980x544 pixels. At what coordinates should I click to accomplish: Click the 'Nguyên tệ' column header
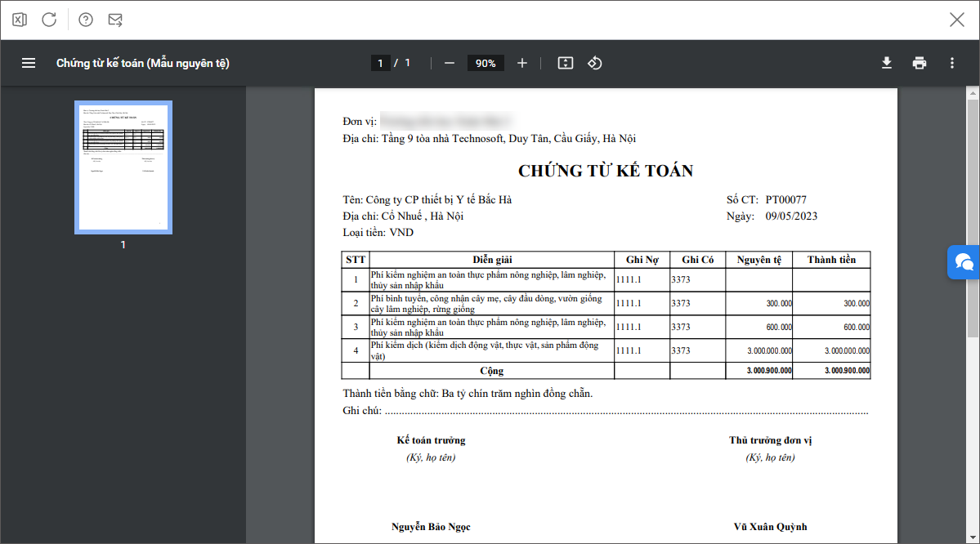pos(758,260)
